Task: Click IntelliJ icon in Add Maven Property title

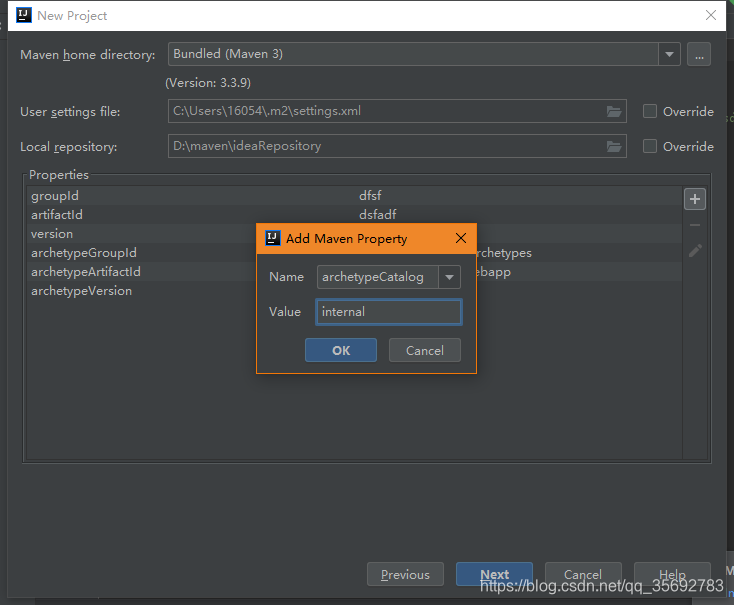Action: click(272, 238)
